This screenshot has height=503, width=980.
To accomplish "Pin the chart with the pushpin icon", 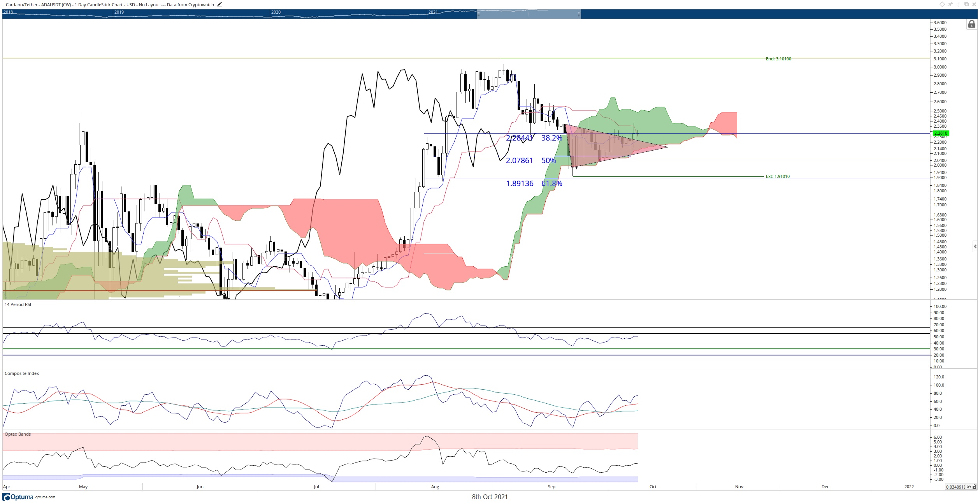I will click(x=950, y=4).
